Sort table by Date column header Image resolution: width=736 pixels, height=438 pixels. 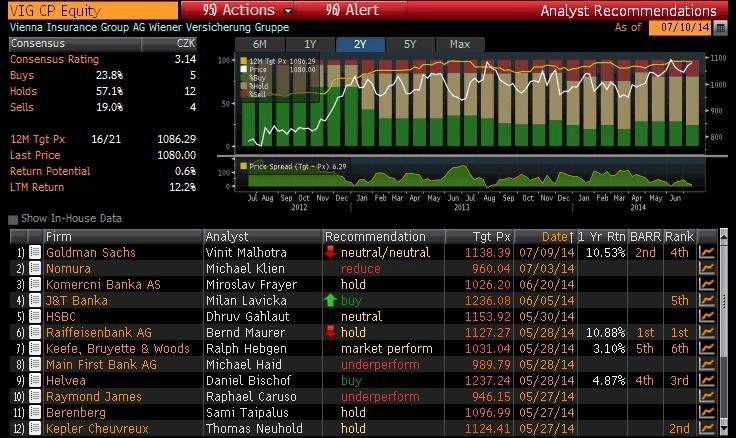click(545, 236)
